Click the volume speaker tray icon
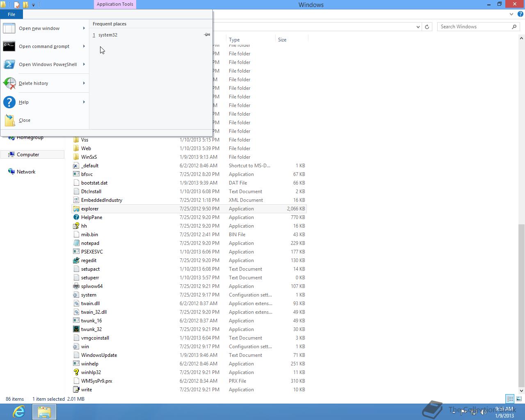Image resolution: width=525 pixels, height=420 pixels. (x=483, y=412)
